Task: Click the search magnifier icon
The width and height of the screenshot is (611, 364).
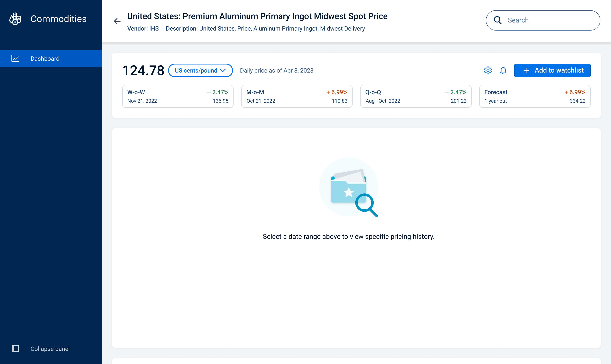Action: [497, 20]
